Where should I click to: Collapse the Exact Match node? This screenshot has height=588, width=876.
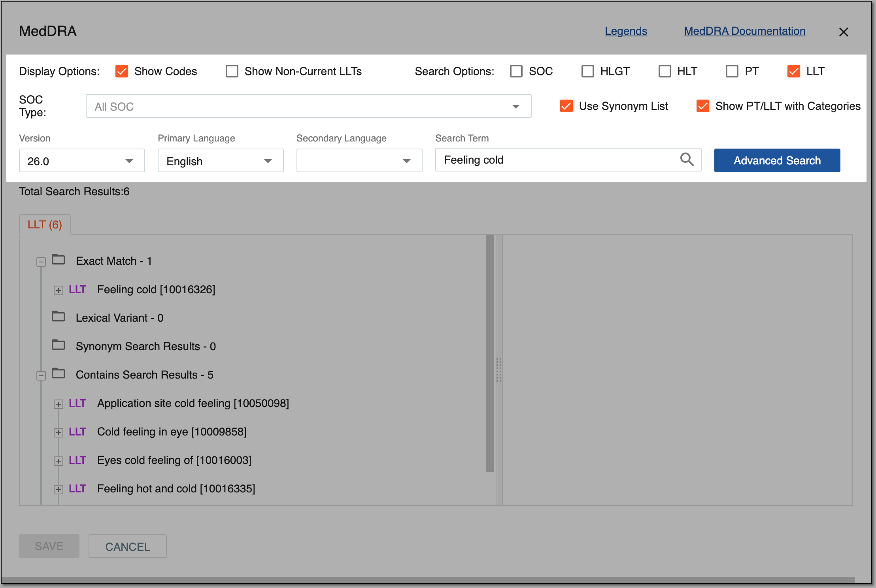[x=41, y=262]
